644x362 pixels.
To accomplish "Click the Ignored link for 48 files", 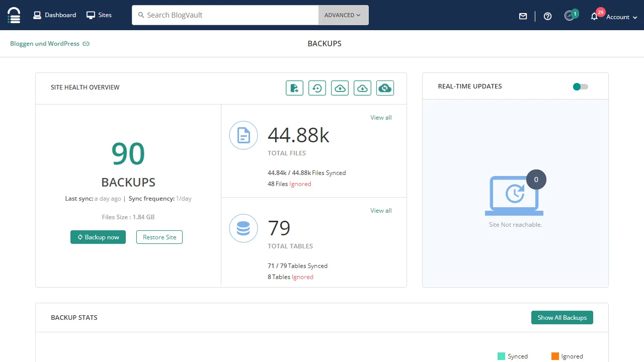I will (x=300, y=184).
